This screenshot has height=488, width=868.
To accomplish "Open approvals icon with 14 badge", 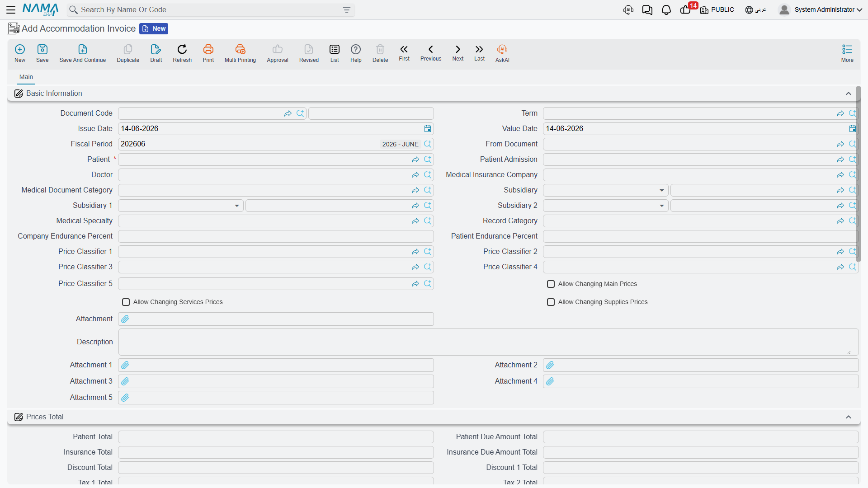I will [x=686, y=10].
